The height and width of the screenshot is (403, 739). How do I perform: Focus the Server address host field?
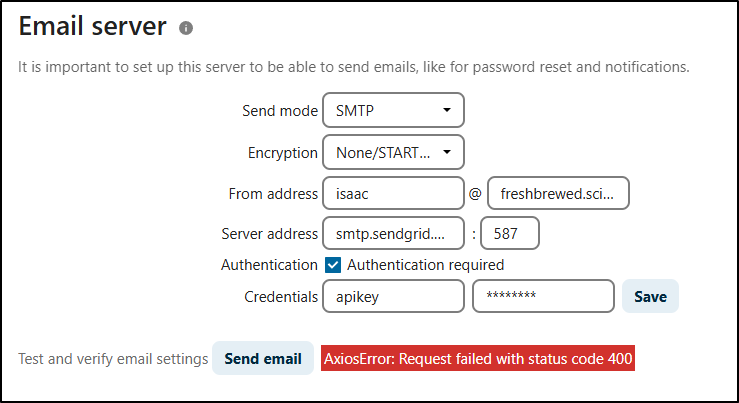(393, 234)
